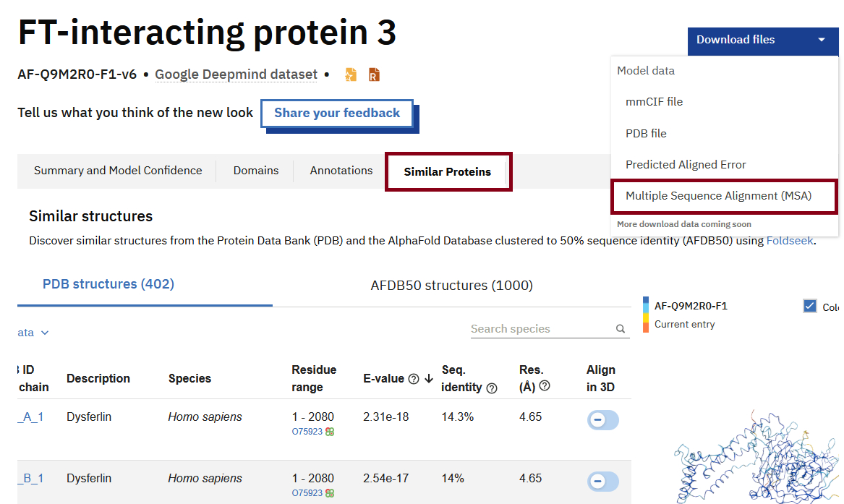Click the help icon next to E-value
844x504 pixels.
pos(414,379)
